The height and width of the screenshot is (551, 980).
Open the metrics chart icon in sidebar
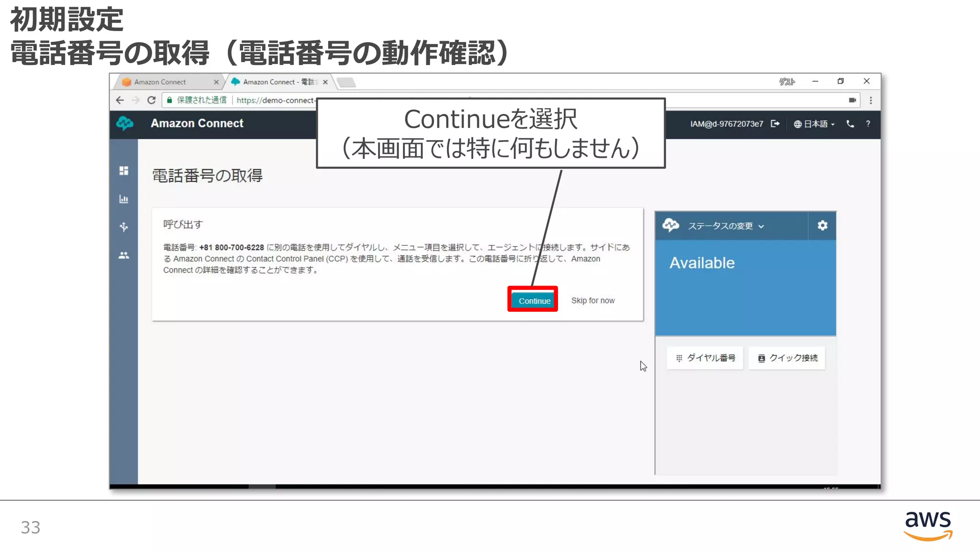(x=124, y=199)
